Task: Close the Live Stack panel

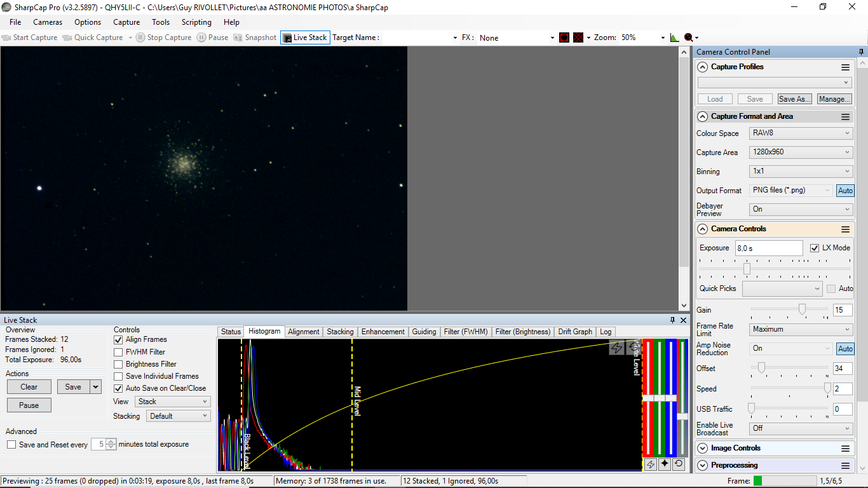Action: 684,320
